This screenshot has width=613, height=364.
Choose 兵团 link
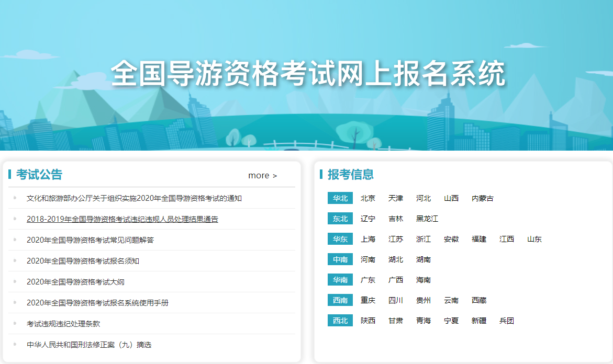point(507,321)
